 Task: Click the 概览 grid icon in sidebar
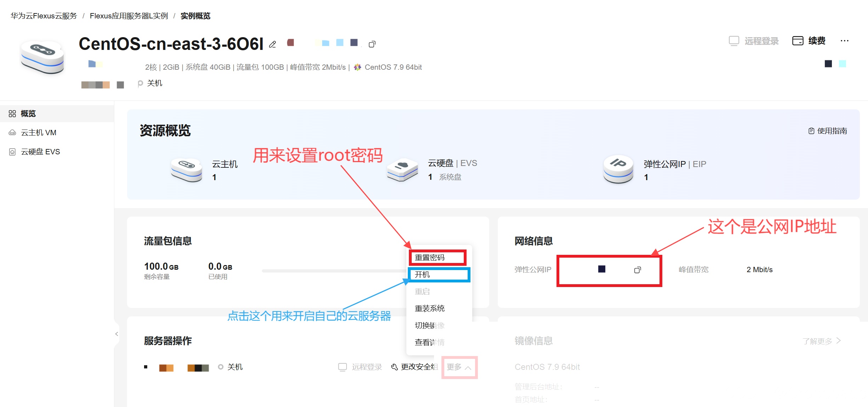[x=12, y=114]
